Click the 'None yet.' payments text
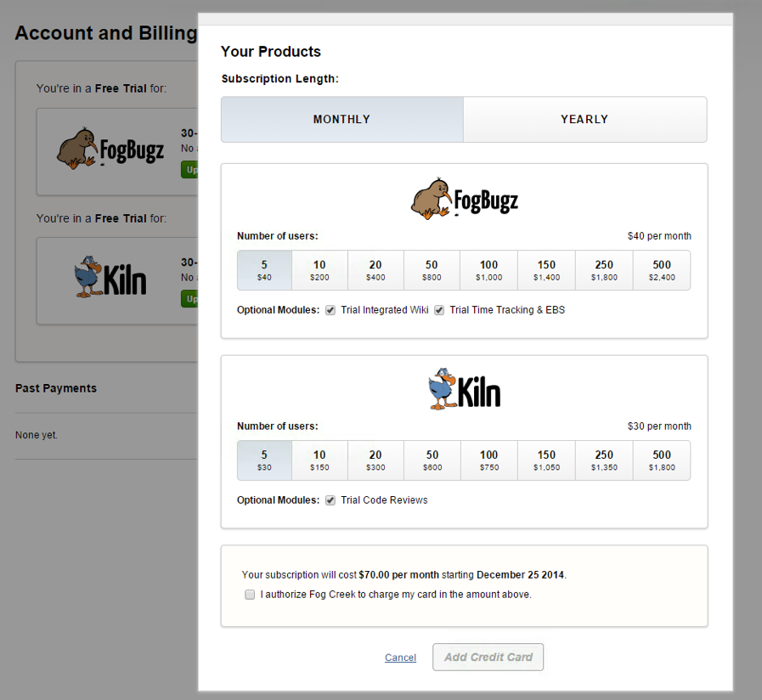 click(x=37, y=435)
